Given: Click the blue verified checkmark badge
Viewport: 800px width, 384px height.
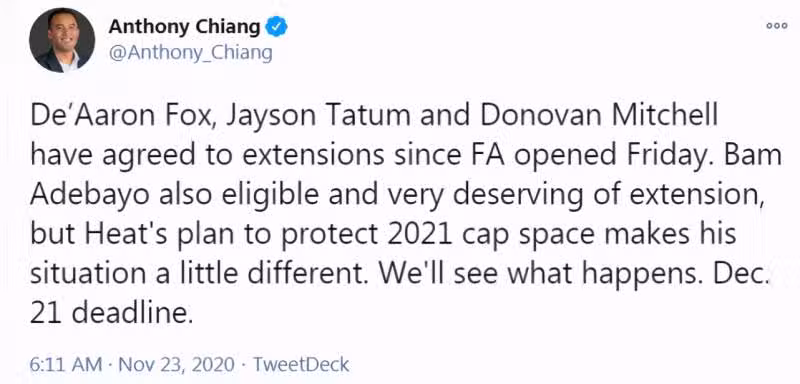Looking at the screenshot, I should coord(278,27).
